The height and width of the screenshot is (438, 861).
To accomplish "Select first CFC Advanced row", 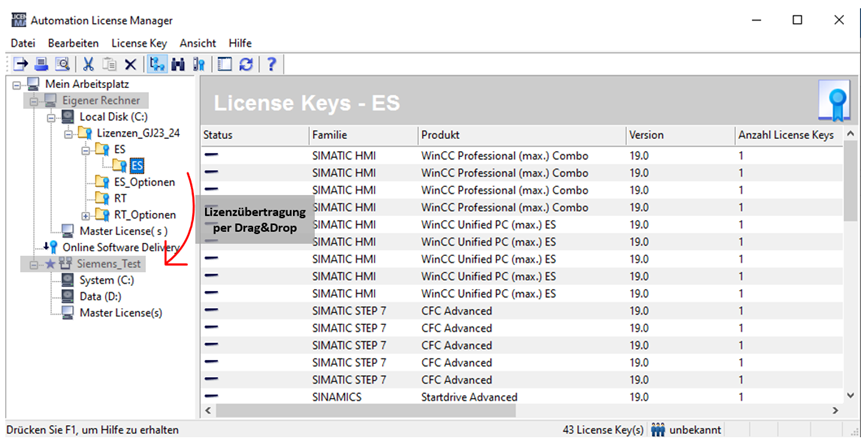I will click(522, 311).
